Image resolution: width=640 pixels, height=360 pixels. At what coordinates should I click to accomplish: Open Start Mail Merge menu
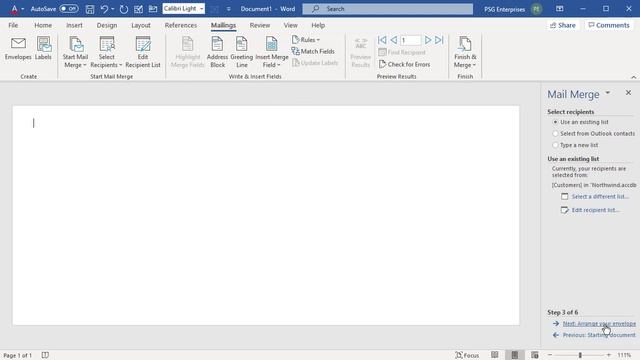(75, 52)
